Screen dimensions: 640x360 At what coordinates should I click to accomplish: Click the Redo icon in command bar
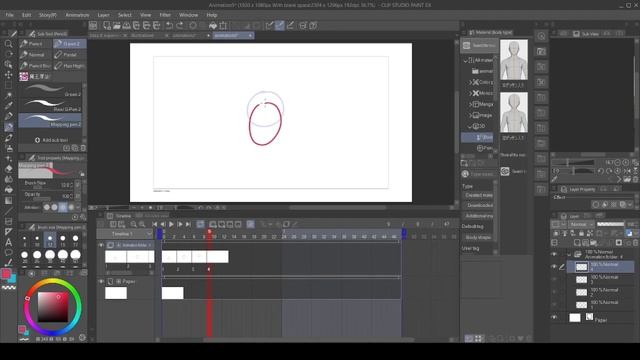tap(180, 26)
